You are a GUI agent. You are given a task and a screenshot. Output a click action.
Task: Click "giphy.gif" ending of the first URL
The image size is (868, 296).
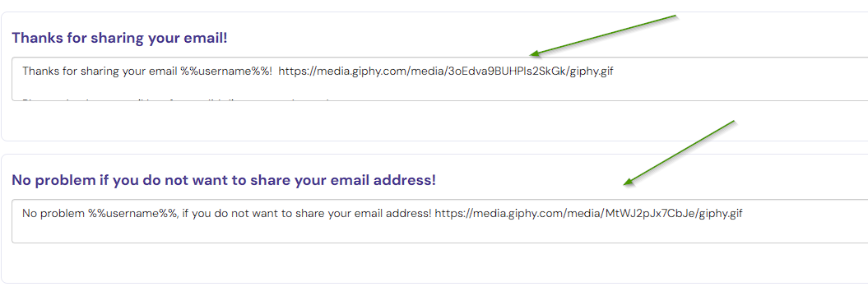592,72
